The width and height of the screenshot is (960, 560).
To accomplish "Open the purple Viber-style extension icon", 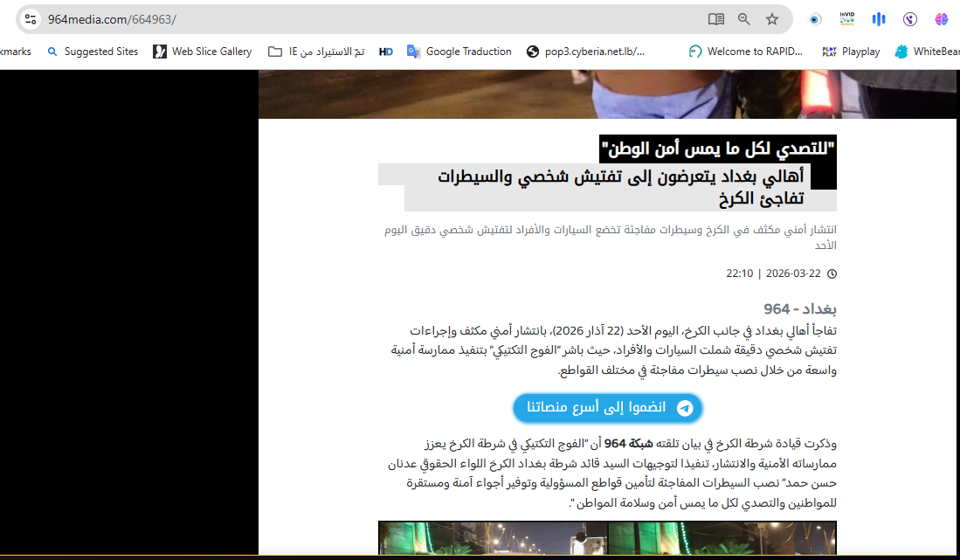I will pos(910,19).
